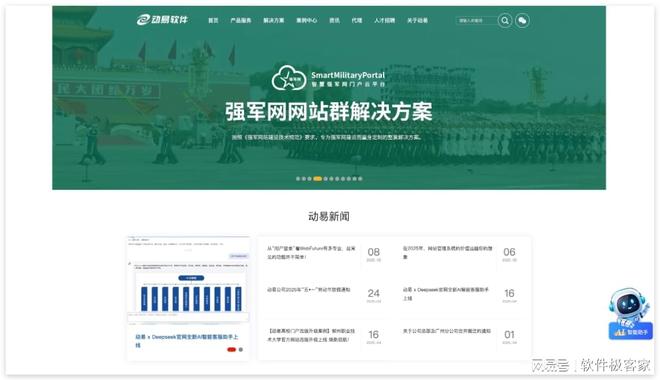Click the AI 智能助手 button

coord(631,332)
